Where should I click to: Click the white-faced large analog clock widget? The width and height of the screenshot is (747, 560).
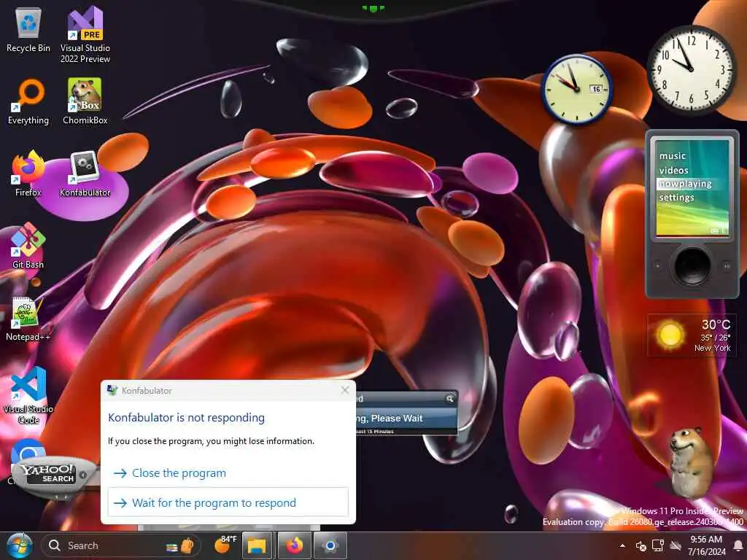[x=690, y=69]
